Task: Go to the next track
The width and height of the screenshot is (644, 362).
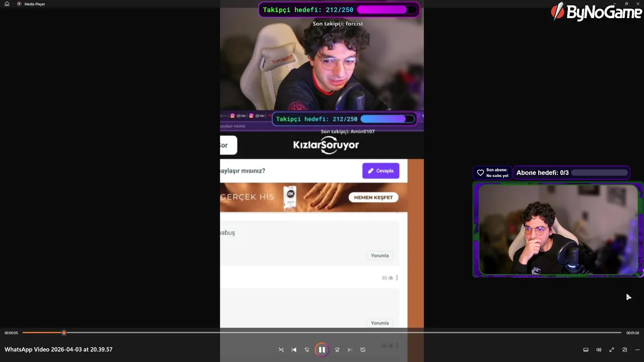Action: click(x=350, y=349)
